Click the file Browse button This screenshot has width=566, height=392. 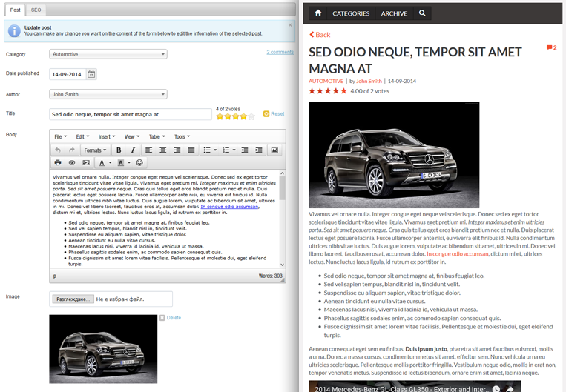pyautogui.click(x=73, y=299)
